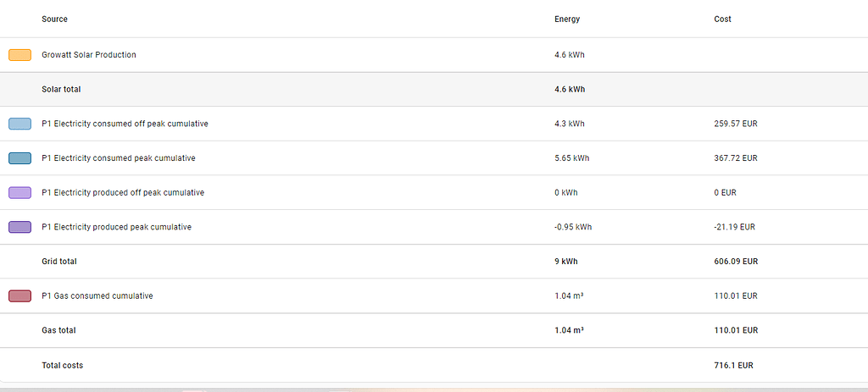Viewport: 868px width, 392px height.
Task: Click the Gas total row label
Action: (58, 330)
